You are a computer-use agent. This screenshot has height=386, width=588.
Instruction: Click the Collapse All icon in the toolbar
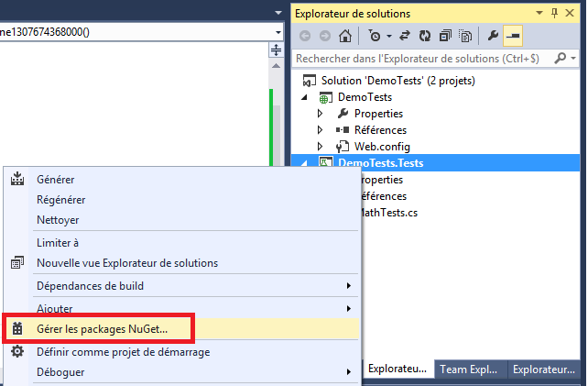(x=445, y=36)
